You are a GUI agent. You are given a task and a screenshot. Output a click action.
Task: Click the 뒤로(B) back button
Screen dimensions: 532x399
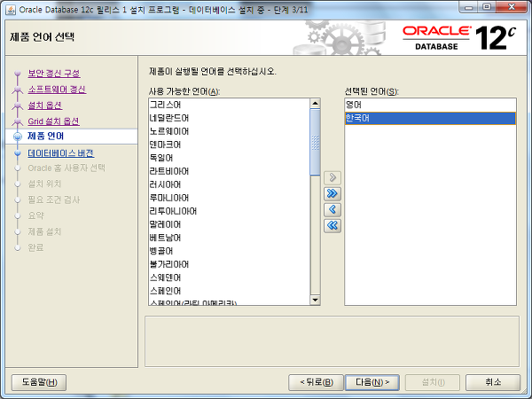[x=317, y=382]
